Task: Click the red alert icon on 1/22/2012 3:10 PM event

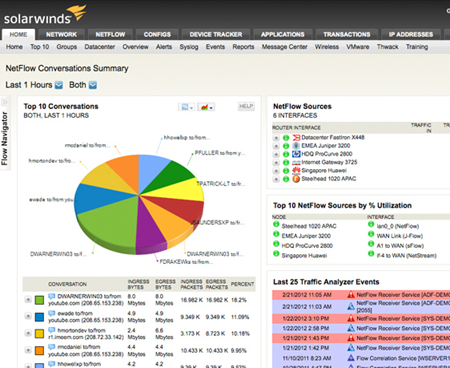Action: point(351,318)
